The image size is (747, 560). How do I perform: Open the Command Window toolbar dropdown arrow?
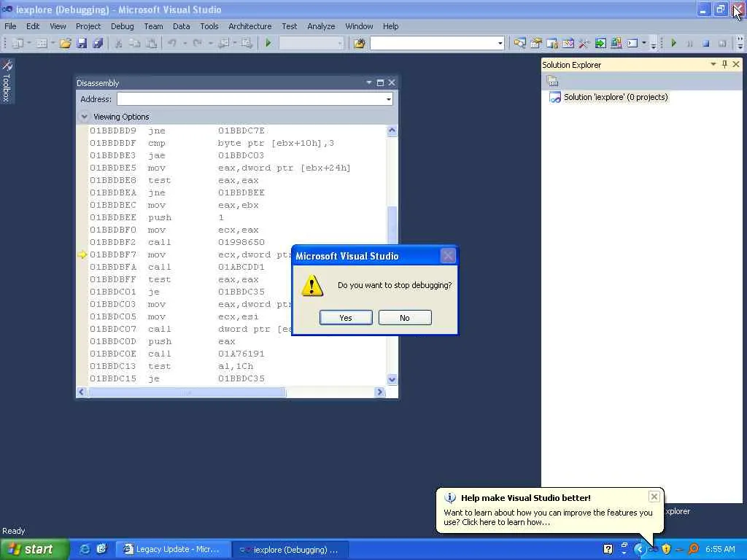pyautogui.click(x=644, y=43)
